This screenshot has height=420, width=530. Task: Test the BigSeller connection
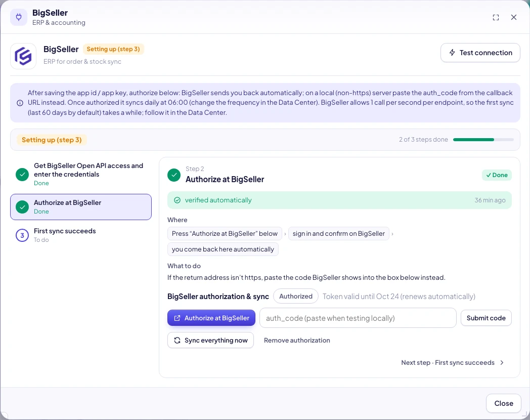pyautogui.click(x=480, y=53)
